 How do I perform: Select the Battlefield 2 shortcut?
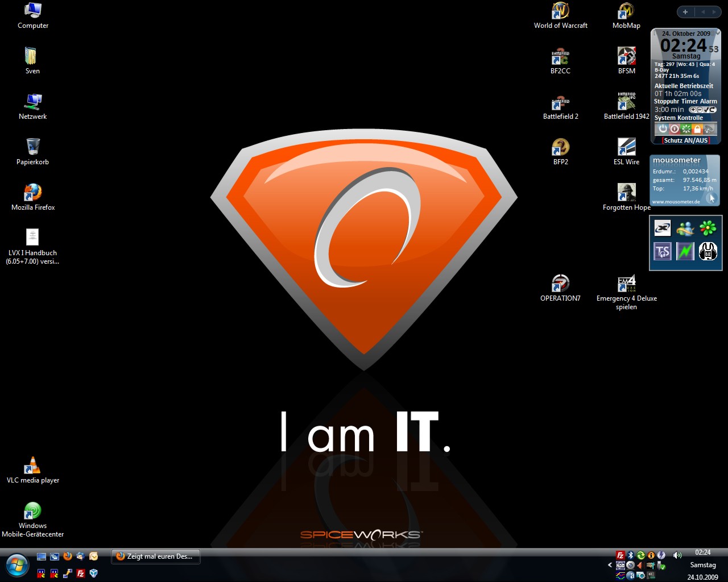pyautogui.click(x=560, y=106)
